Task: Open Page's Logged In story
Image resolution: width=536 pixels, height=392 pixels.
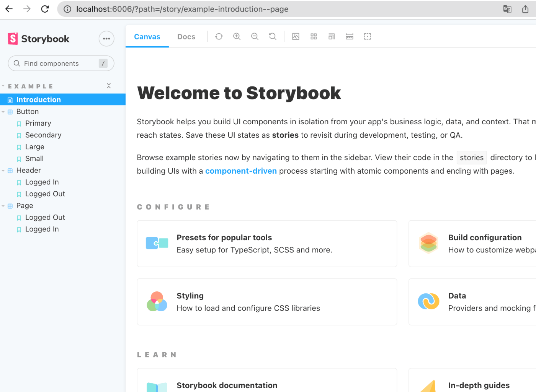Action: (x=42, y=229)
